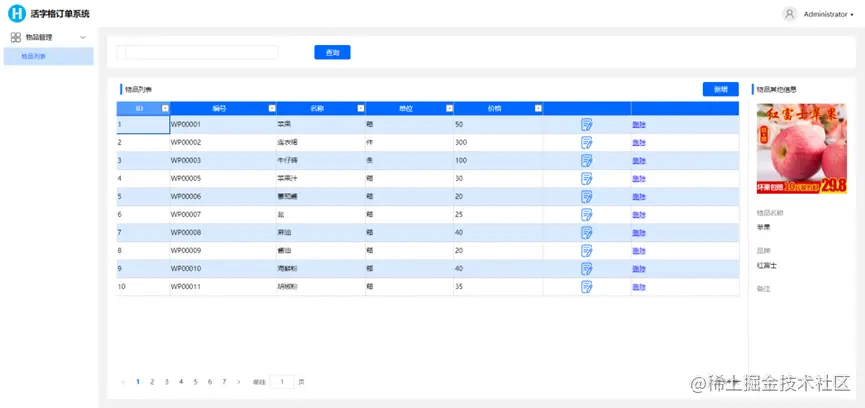Delete item WP00005 with its 删除 link
The height and width of the screenshot is (408, 865).
639,179
